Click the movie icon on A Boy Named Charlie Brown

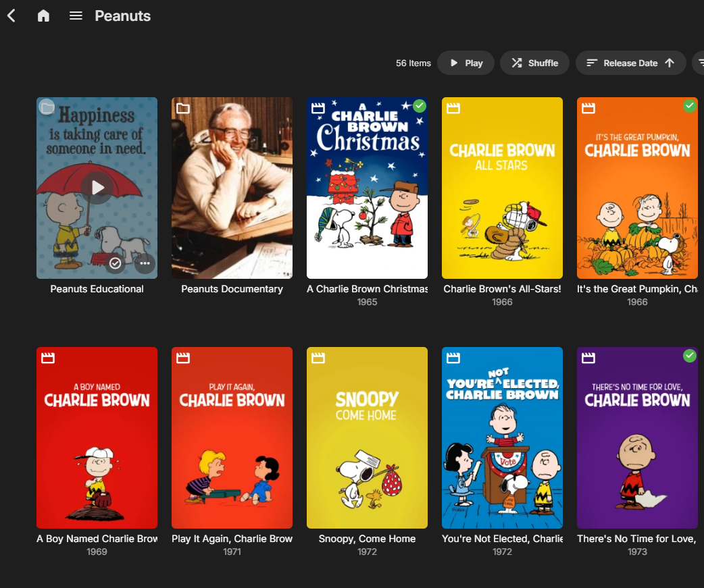[47, 358]
